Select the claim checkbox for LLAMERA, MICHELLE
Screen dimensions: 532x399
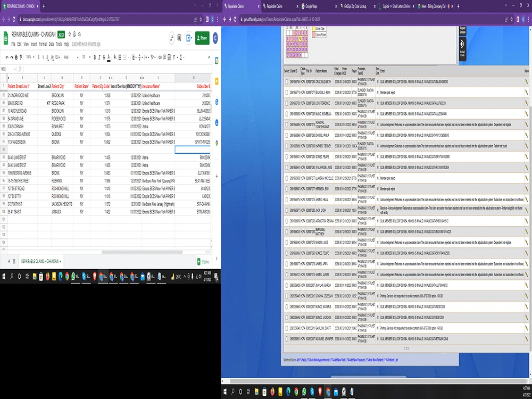coord(287,178)
